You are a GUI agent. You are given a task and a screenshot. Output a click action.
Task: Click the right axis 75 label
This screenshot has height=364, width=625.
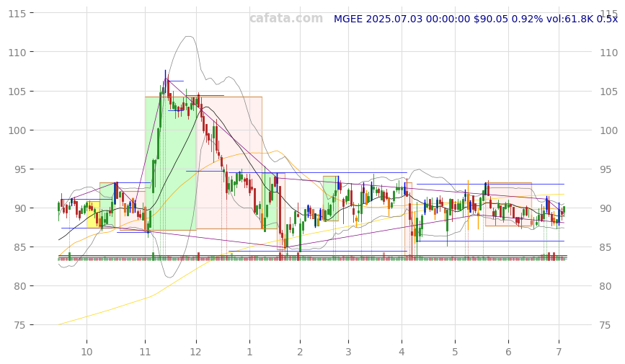coord(606,325)
